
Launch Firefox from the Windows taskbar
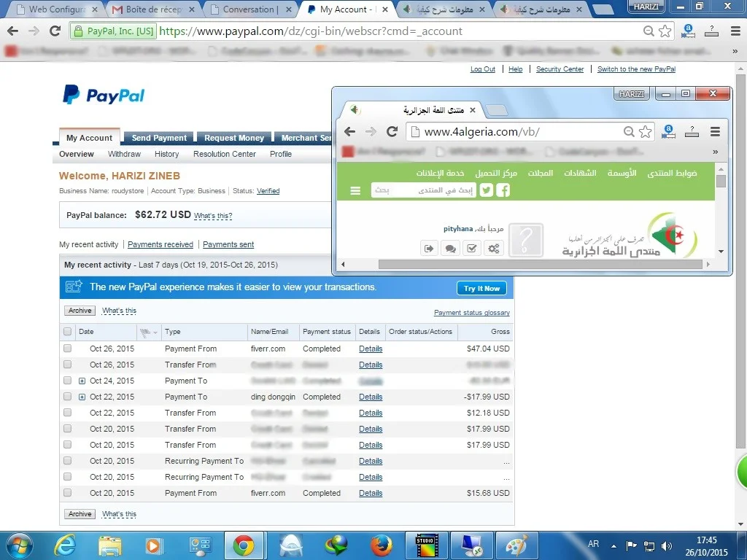(x=381, y=545)
